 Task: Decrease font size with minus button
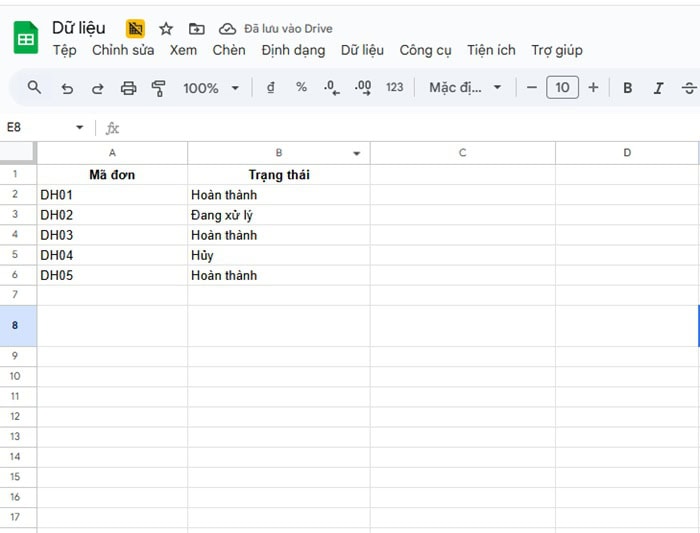531,87
